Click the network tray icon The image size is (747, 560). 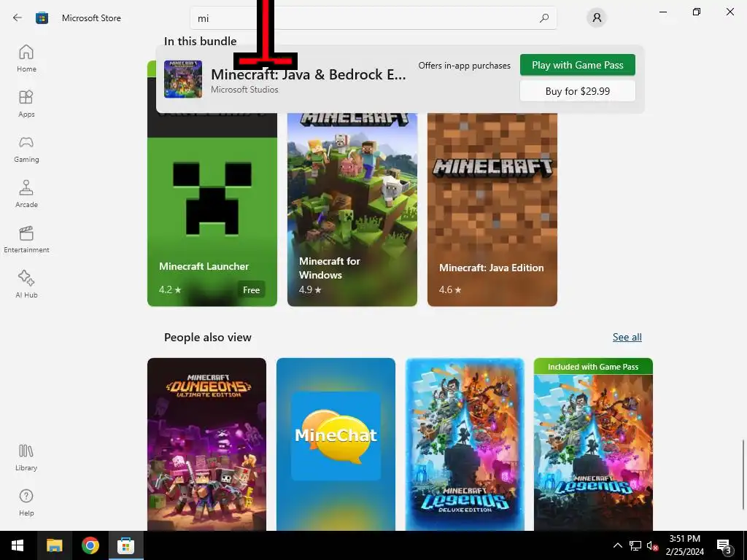tap(635, 545)
